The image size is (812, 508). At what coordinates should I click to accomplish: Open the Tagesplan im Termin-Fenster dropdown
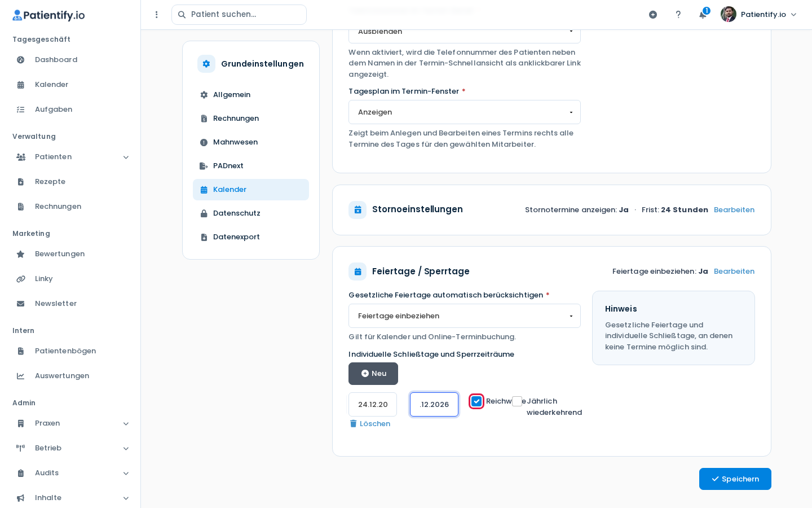click(x=465, y=112)
